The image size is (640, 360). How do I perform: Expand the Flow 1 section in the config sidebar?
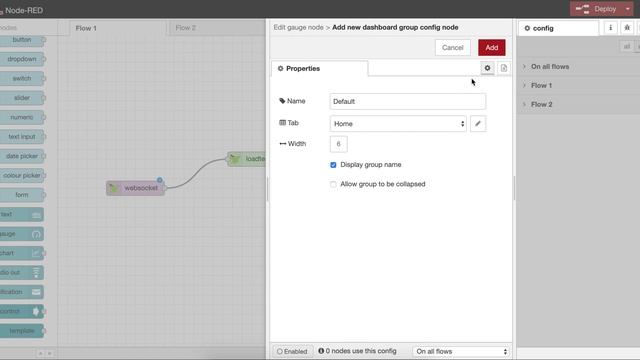point(578,85)
